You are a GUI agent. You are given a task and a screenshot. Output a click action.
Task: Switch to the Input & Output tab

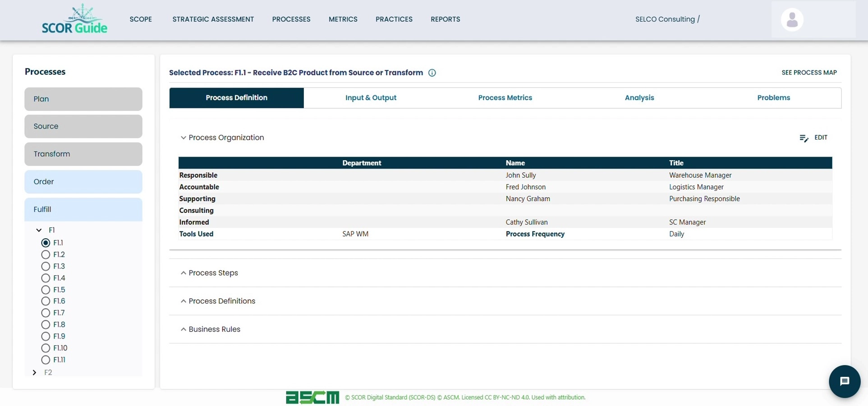click(371, 97)
